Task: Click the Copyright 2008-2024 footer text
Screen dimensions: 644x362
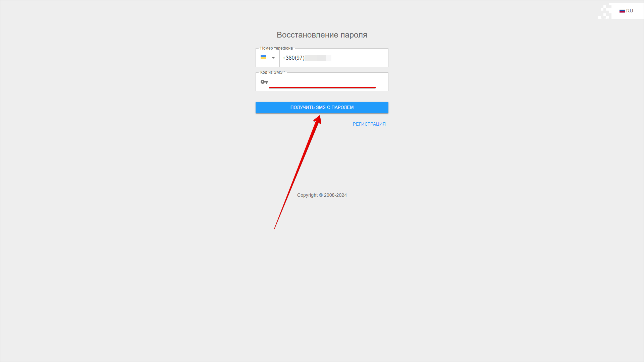Action: pyautogui.click(x=322, y=195)
